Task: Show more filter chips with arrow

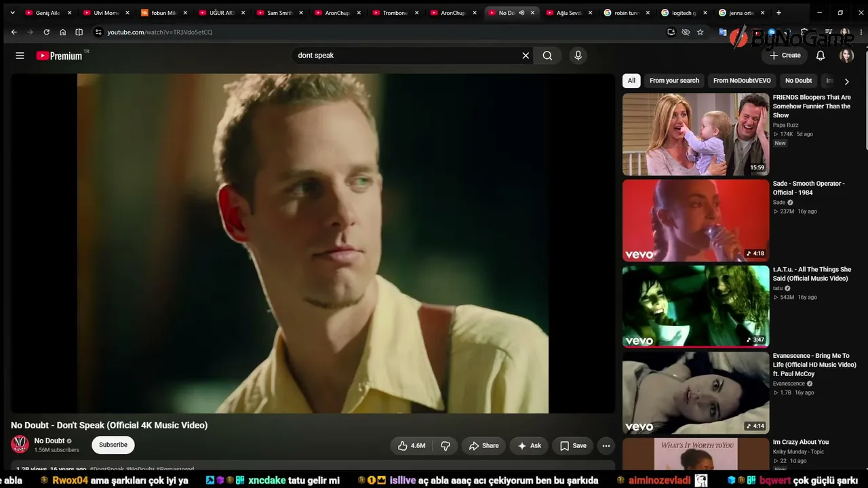Action: point(846,81)
